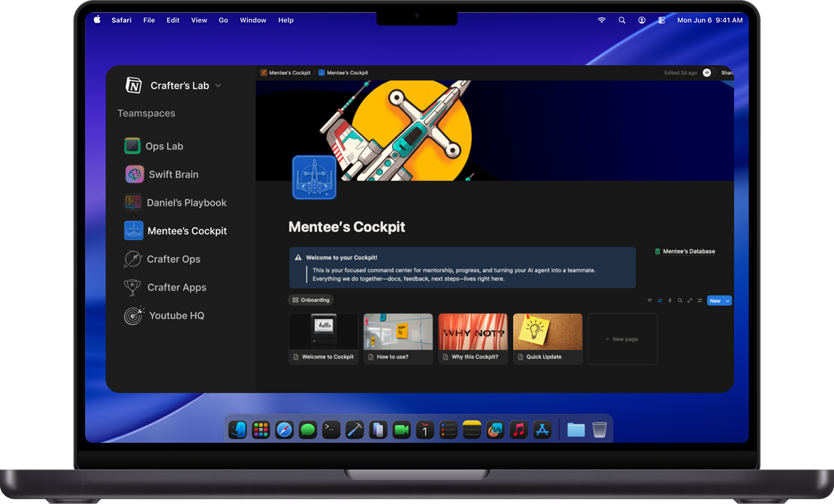Image resolution: width=834 pixels, height=504 pixels.
Task: Open Music from the Dock
Action: [x=518, y=429]
